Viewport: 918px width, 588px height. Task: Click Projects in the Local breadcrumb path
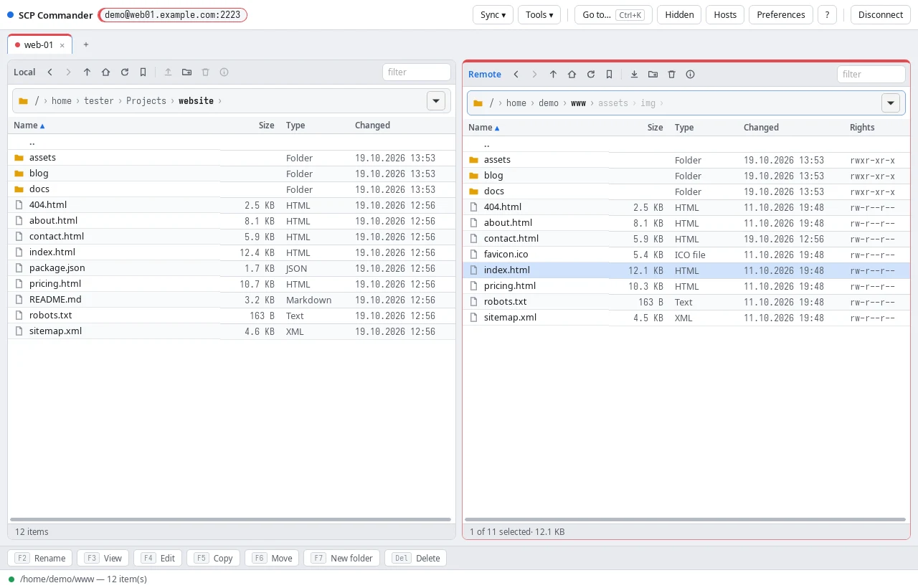[146, 100]
